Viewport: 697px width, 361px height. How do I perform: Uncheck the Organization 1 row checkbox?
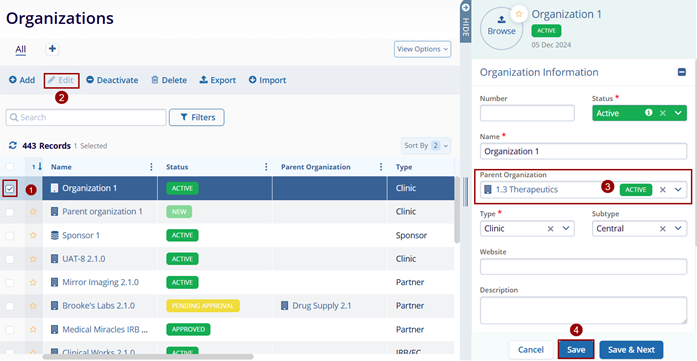click(x=10, y=189)
